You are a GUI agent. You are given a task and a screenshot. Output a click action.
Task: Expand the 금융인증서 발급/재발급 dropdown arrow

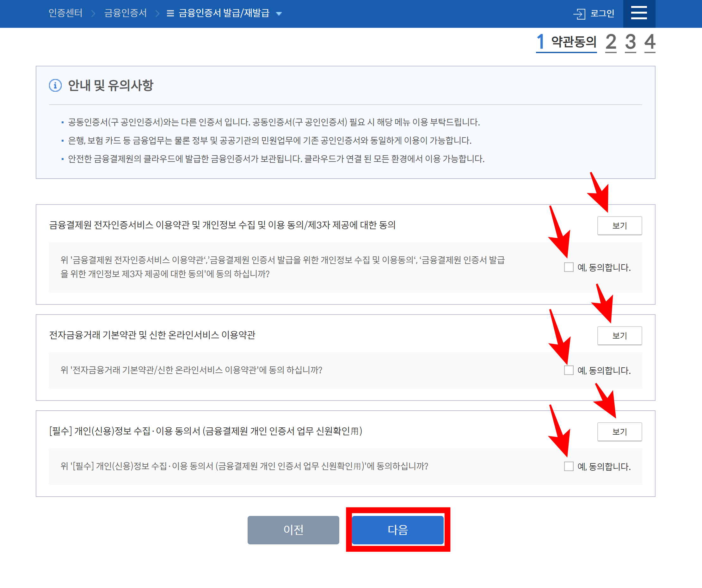click(279, 14)
